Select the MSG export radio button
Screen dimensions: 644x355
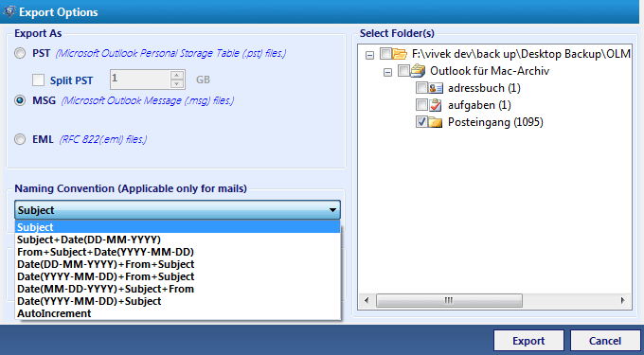point(20,101)
